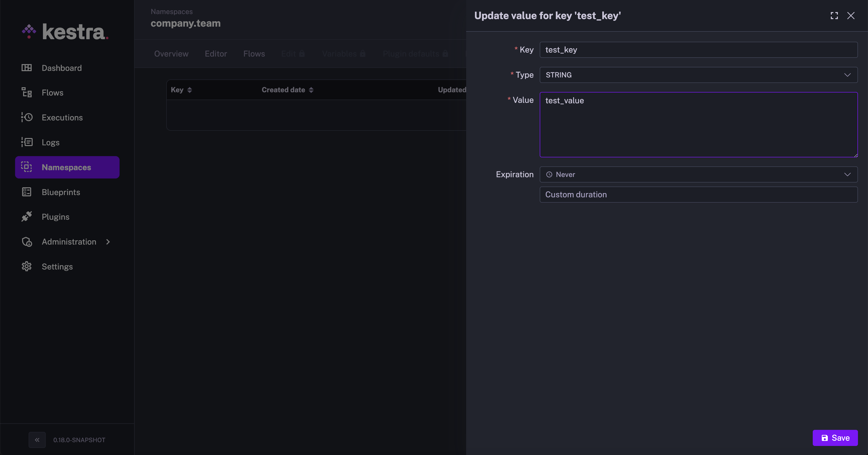Click into the Value text area
Screen dimensions: 868x455
pyautogui.click(x=698, y=125)
